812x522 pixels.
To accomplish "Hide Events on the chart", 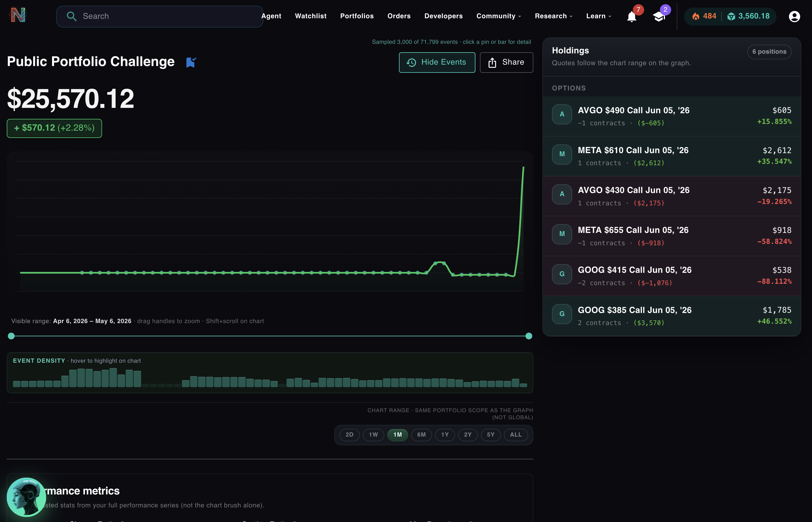I will [x=437, y=62].
